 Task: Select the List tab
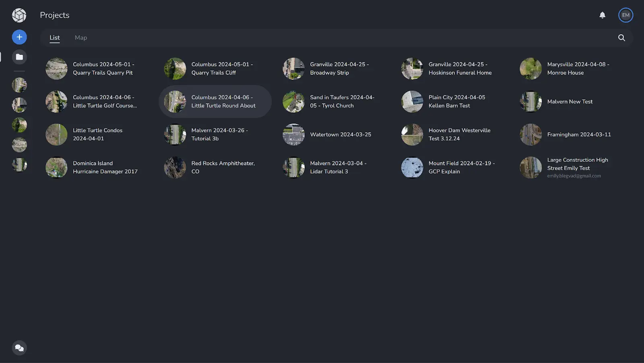pyautogui.click(x=54, y=37)
